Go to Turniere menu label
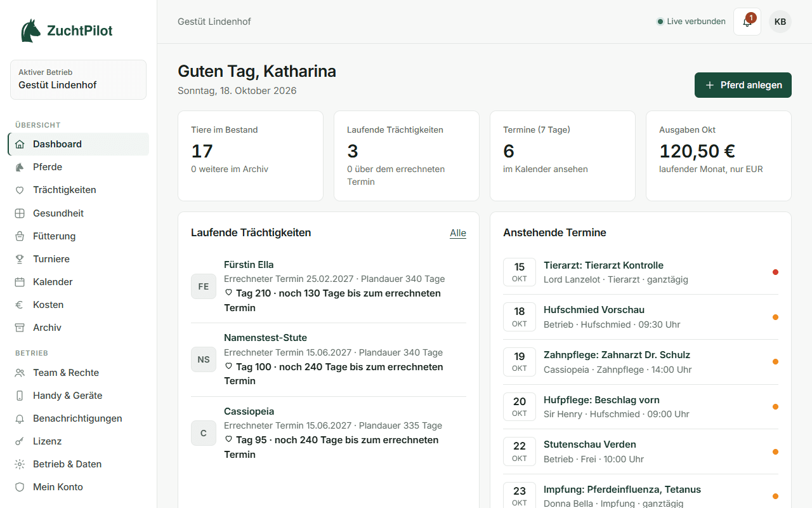Screen dimensions: 812x508 tap(51, 259)
